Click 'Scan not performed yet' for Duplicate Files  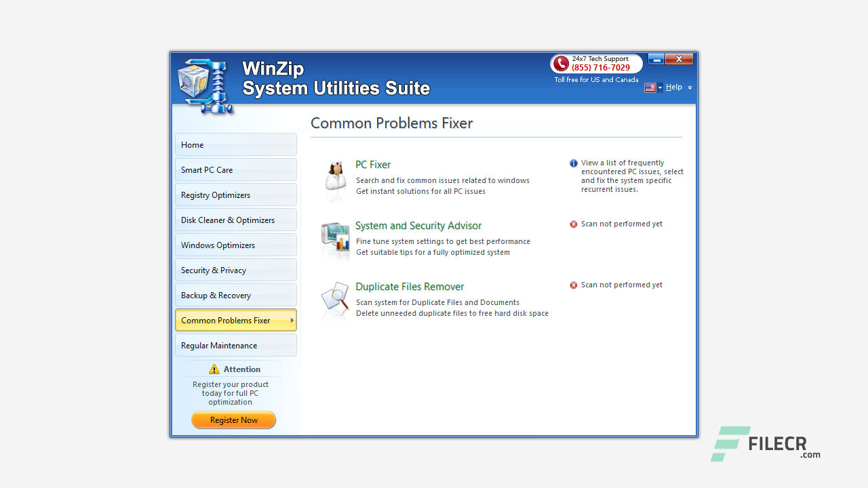click(x=622, y=285)
